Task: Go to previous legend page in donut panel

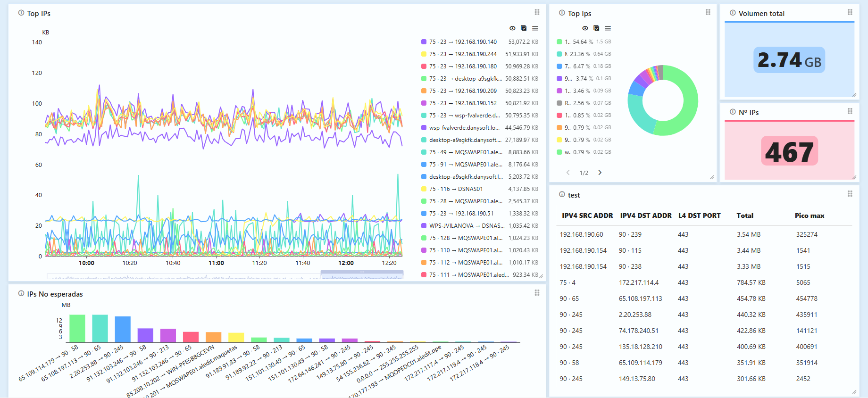Action: pyautogui.click(x=568, y=173)
